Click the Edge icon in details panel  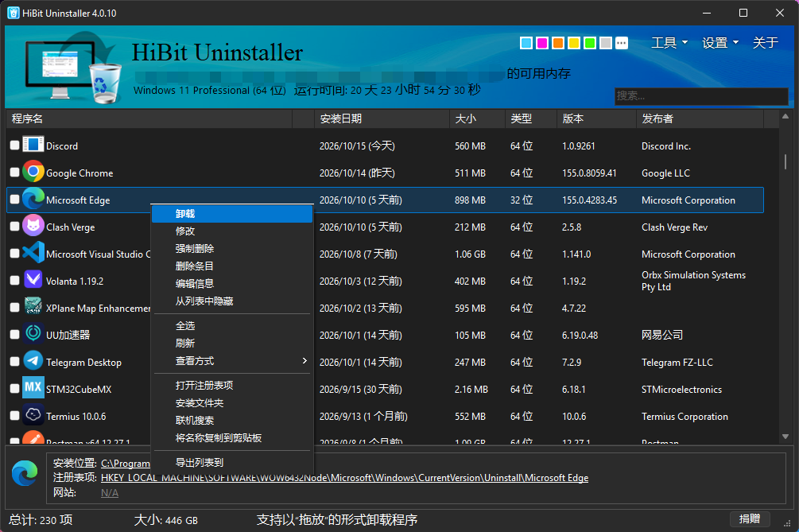coord(25,473)
